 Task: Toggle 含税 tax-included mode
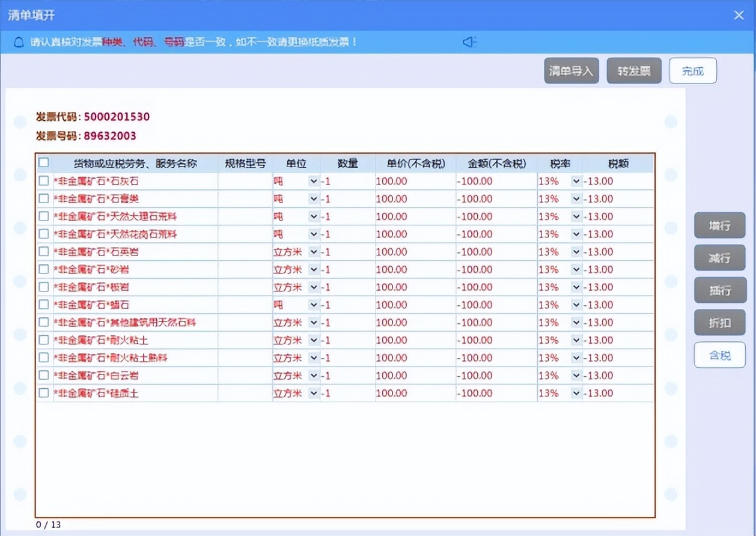tap(719, 355)
